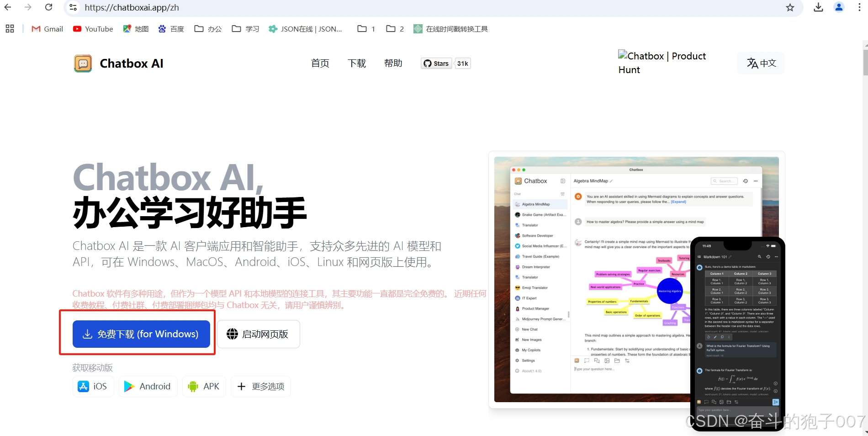This screenshot has height=436, width=868.
Task: Open the 中文 language selector
Action: click(x=761, y=63)
